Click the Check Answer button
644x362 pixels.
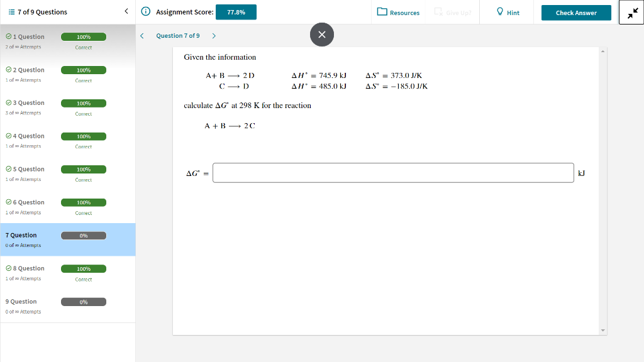(575, 12)
